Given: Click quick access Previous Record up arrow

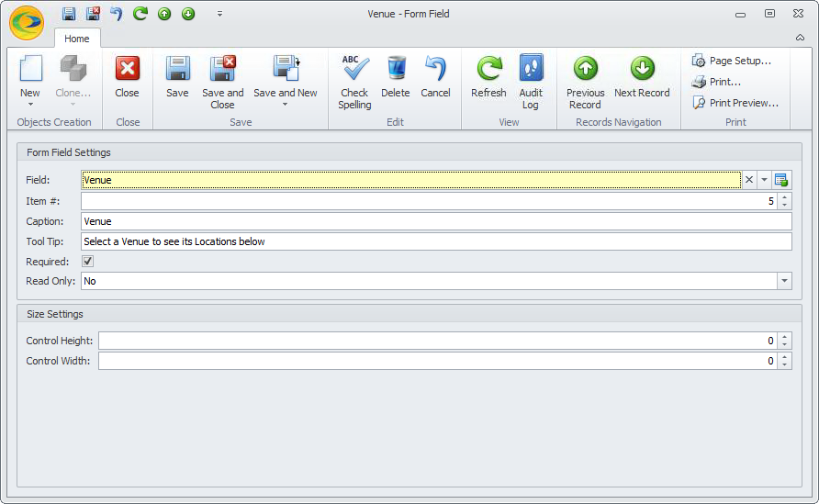Looking at the screenshot, I should click(164, 14).
